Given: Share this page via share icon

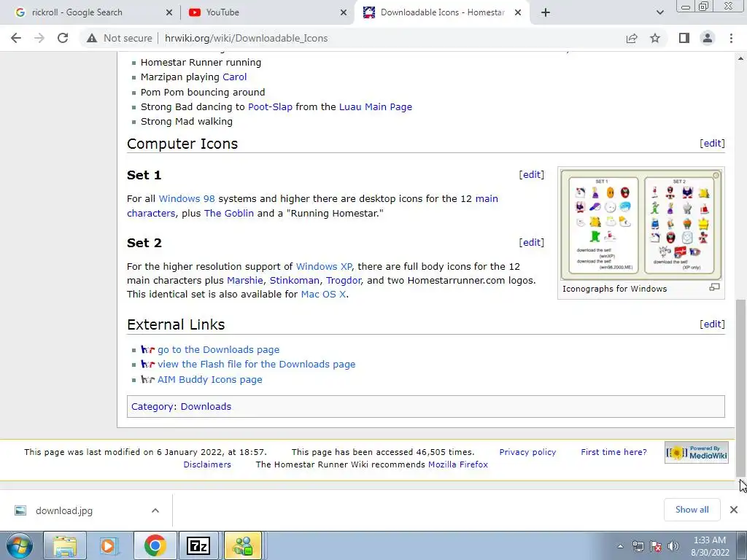Looking at the screenshot, I should point(632,38).
